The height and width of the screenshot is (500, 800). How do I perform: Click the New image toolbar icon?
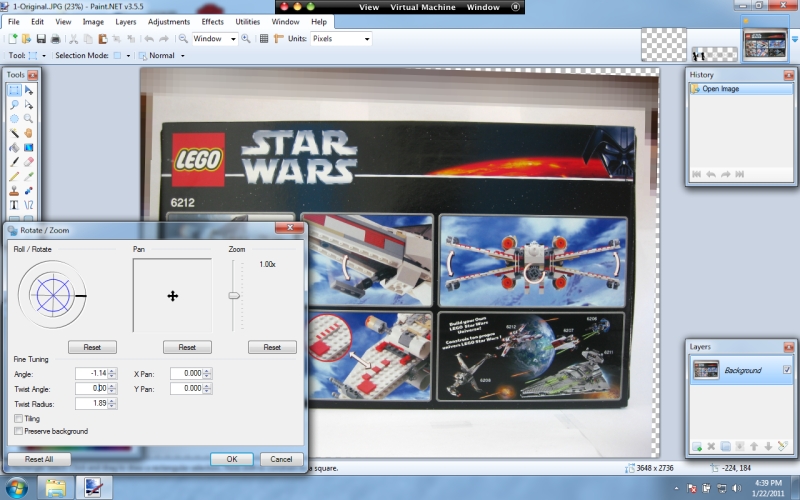(x=12, y=39)
